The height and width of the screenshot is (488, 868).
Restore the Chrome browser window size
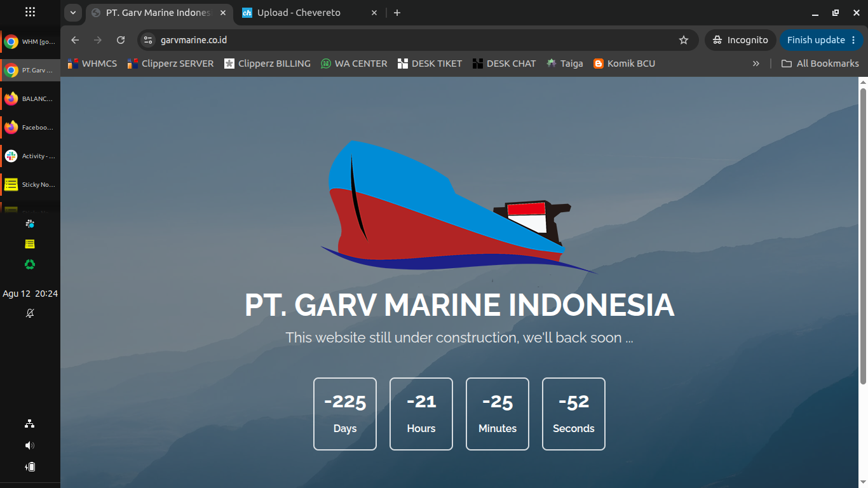click(x=836, y=13)
